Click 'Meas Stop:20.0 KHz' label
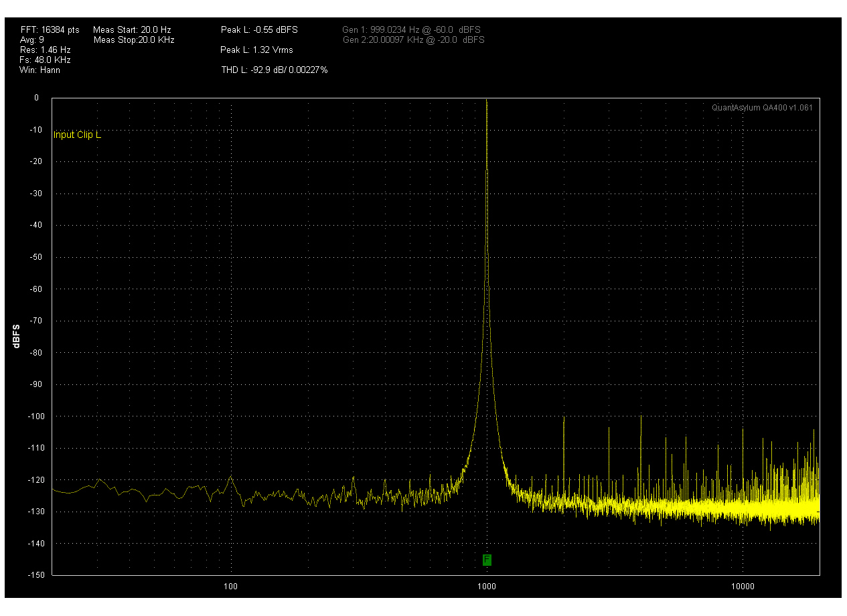 [x=134, y=40]
